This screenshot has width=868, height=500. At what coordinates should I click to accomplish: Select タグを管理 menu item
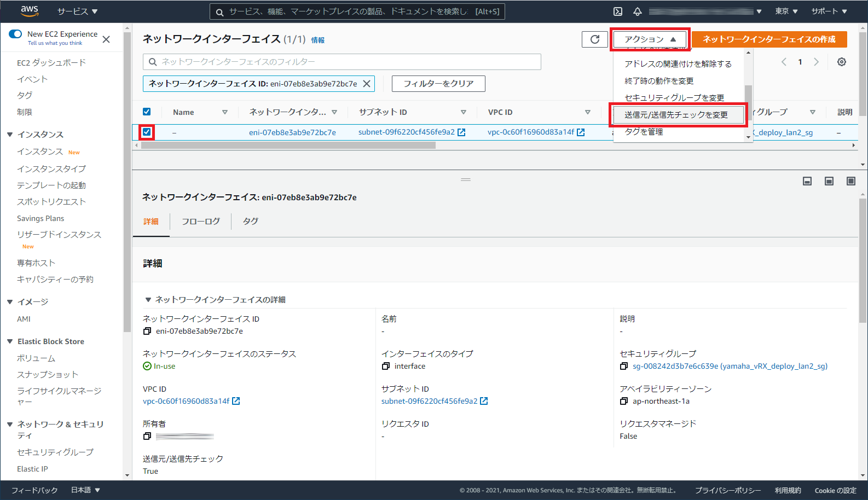coord(678,132)
